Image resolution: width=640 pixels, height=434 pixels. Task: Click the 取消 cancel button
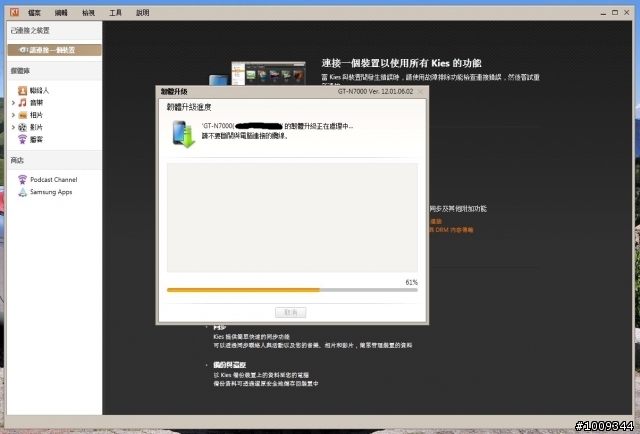tap(291, 312)
